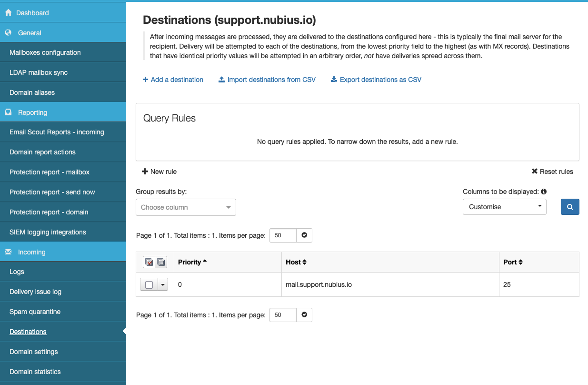588x385 pixels.
Task: Tick the checkbox for mail.support.nubius.io row
Action: pos(149,285)
